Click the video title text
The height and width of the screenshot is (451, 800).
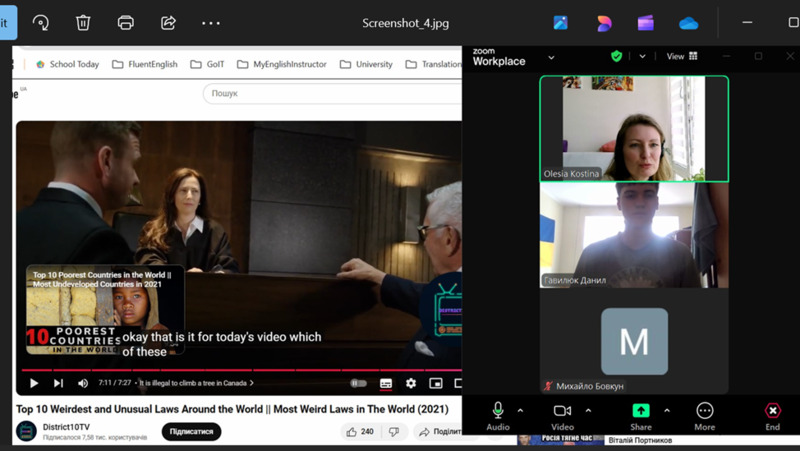click(x=232, y=409)
